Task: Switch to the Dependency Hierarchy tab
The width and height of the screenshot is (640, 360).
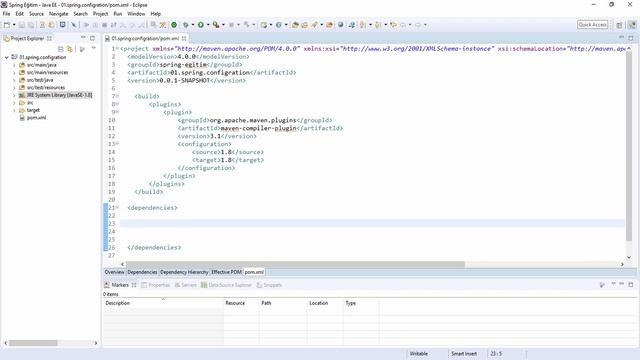Action: click(184, 272)
